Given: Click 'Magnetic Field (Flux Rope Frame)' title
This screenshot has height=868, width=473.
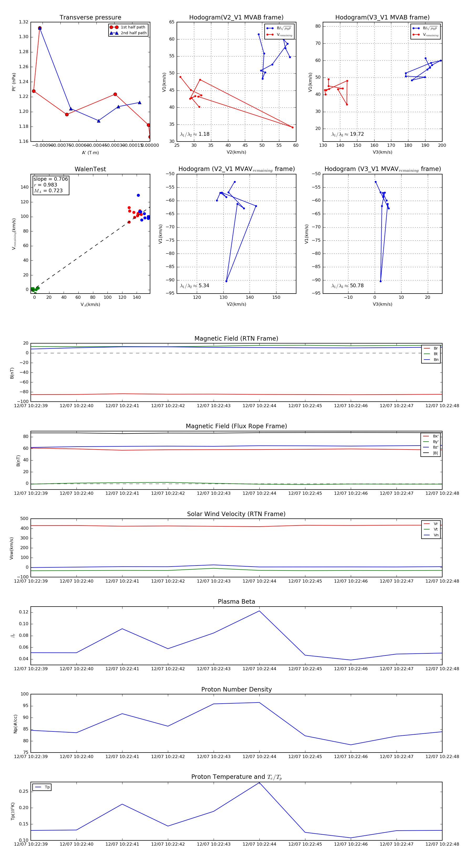Looking at the screenshot, I should pos(236,426).
